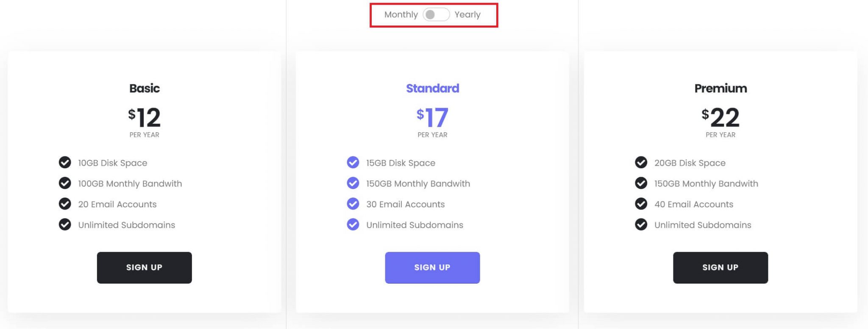Click the checkmark beside "Unlimited Subdomains" in Premium
868x329 pixels.
[x=641, y=225]
